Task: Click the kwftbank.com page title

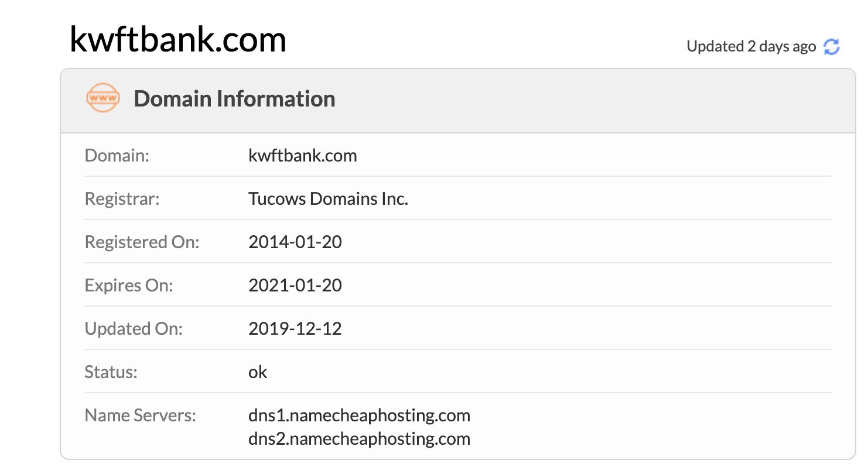Action: click(x=177, y=40)
